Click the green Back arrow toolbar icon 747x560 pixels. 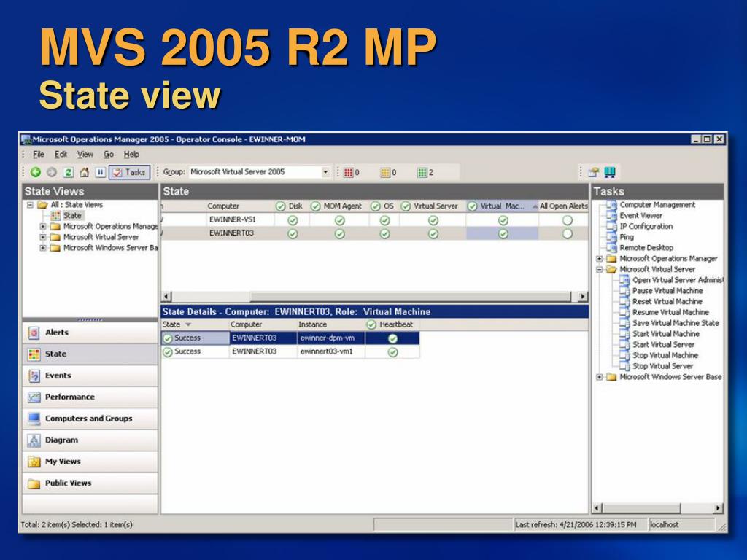(36, 172)
